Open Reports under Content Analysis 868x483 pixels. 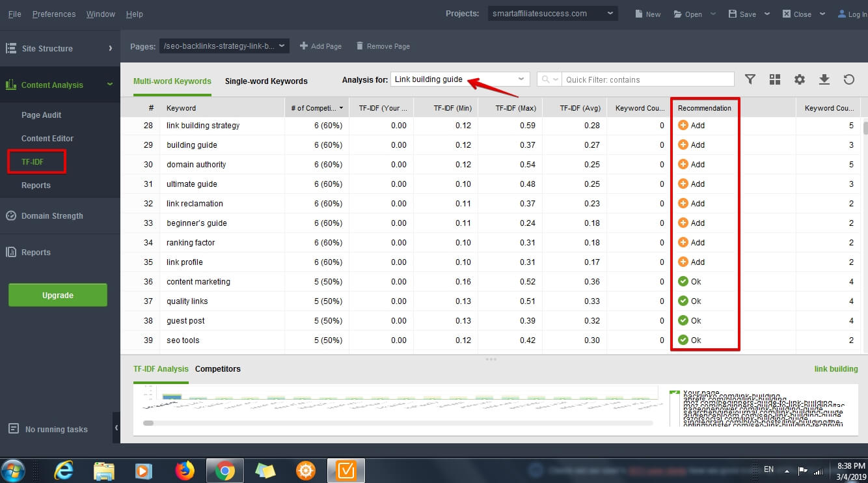(36, 186)
